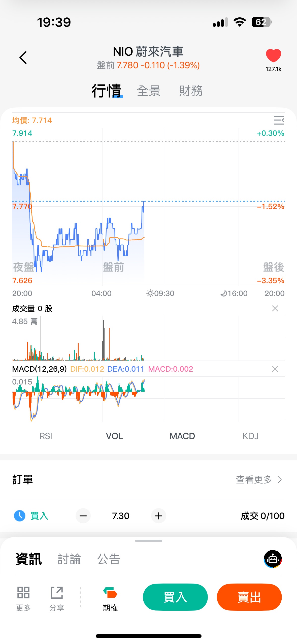
Task: Toggle the VOL indicator
Action: pyautogui.click(x=114, y=436)
